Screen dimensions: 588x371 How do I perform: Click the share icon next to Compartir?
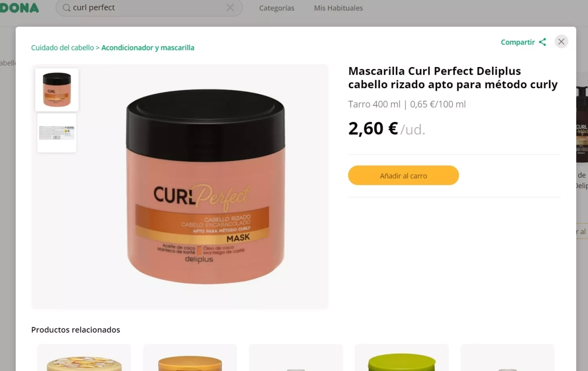(542, 42)
